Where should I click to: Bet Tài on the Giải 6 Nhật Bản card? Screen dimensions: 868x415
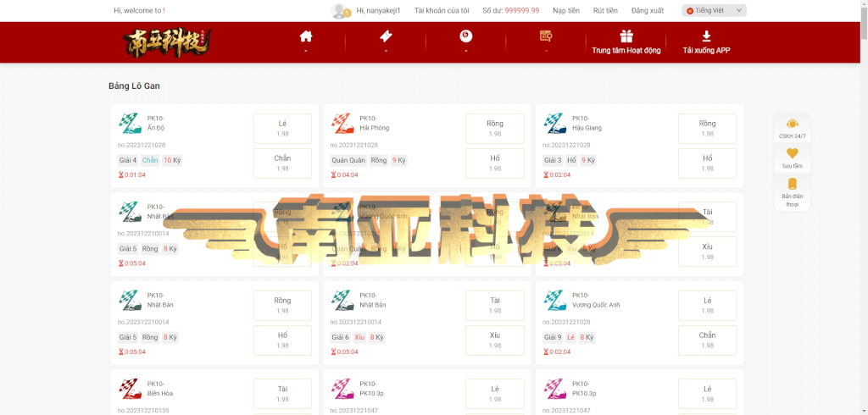click(x=495, y=306)
